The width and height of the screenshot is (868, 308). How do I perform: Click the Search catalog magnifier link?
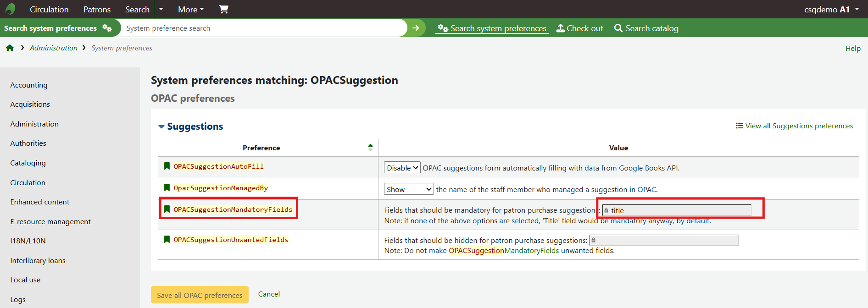pos(646,28)
